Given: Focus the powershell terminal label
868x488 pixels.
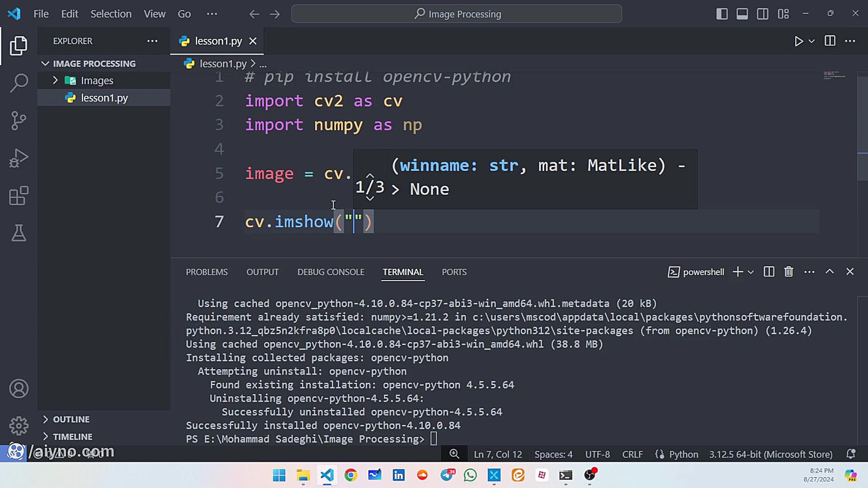Looking at the screenshot, I should pos(696,272).
